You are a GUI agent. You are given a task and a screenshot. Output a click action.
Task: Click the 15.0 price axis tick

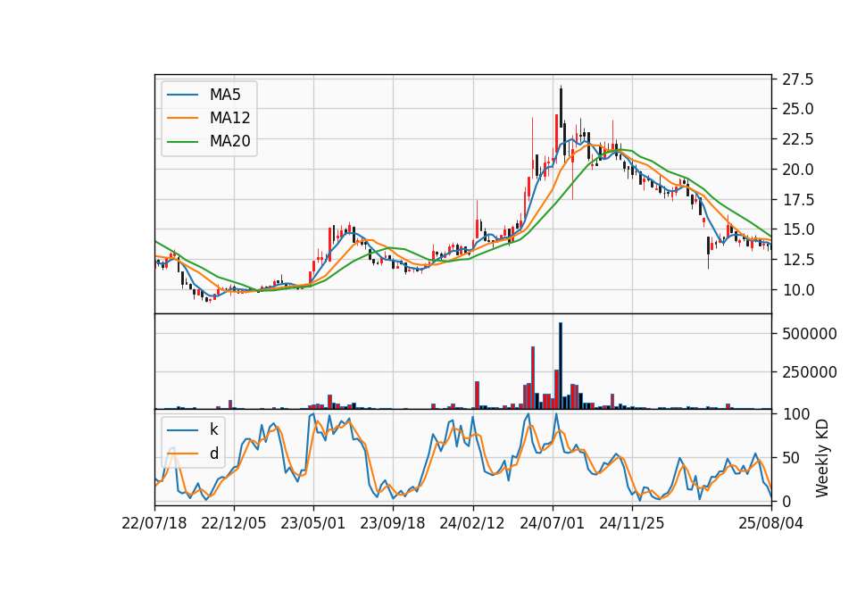point(797,229)
